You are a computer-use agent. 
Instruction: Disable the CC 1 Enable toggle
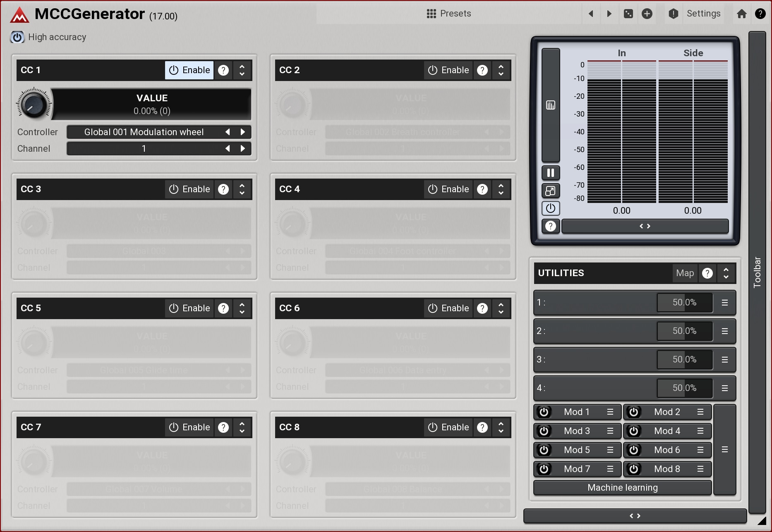(x=189, y=70)
